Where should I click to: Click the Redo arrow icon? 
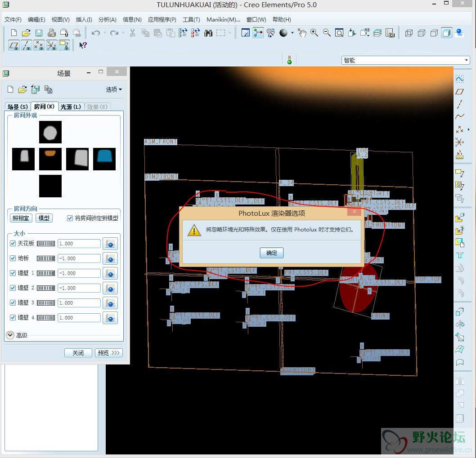[114, 33]
